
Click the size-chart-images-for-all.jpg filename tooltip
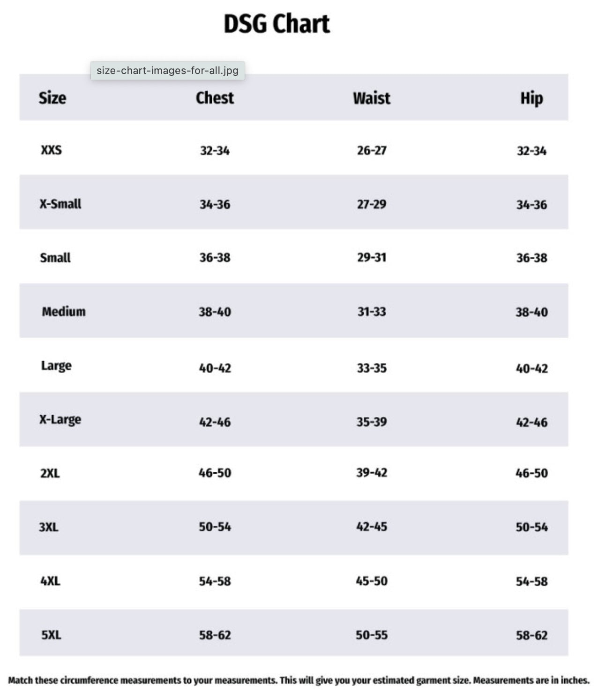[167, 71]
